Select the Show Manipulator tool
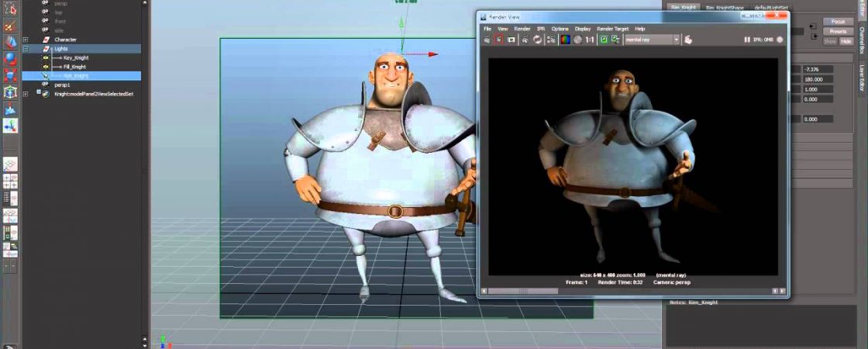868x349 pixels. (11, 126)
